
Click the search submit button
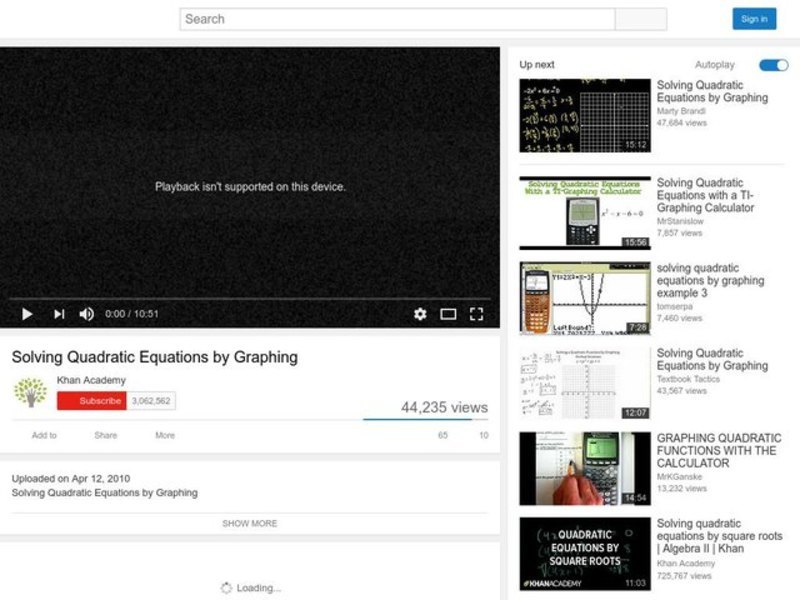coord(641,19)
